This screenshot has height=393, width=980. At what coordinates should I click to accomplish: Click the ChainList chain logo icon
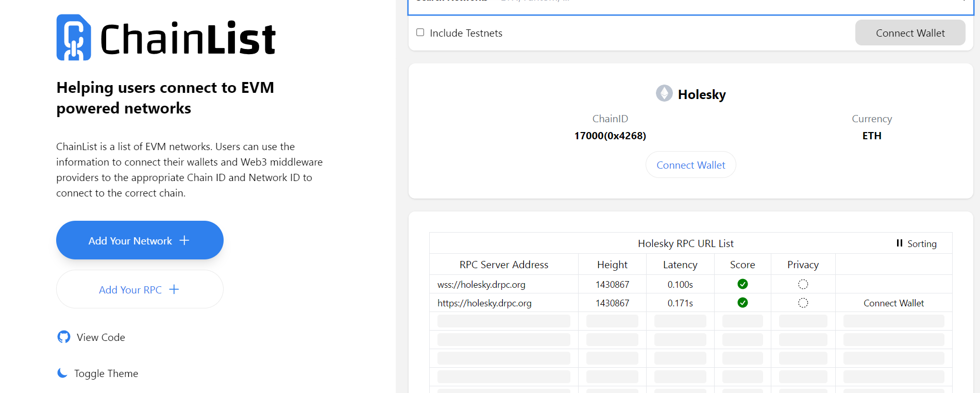tap(74, 37)
